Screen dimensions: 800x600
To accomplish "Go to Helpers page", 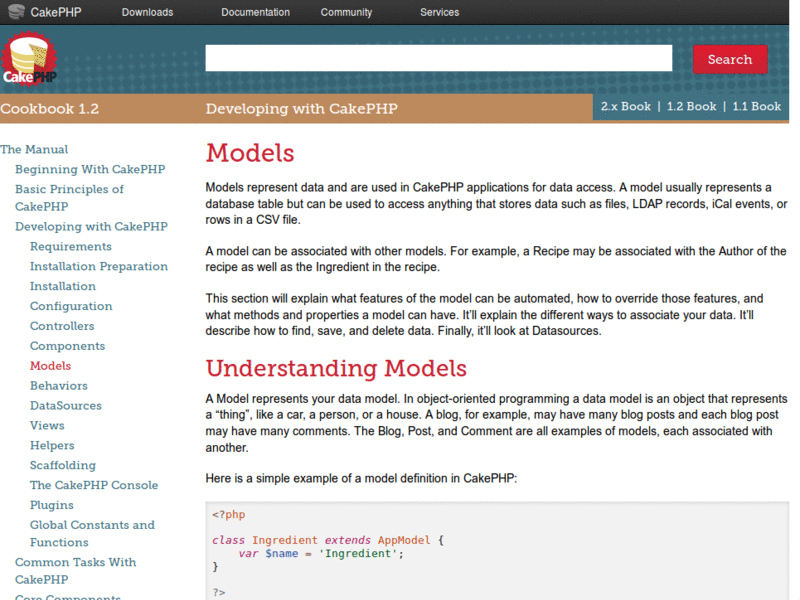I will point(52,445).
